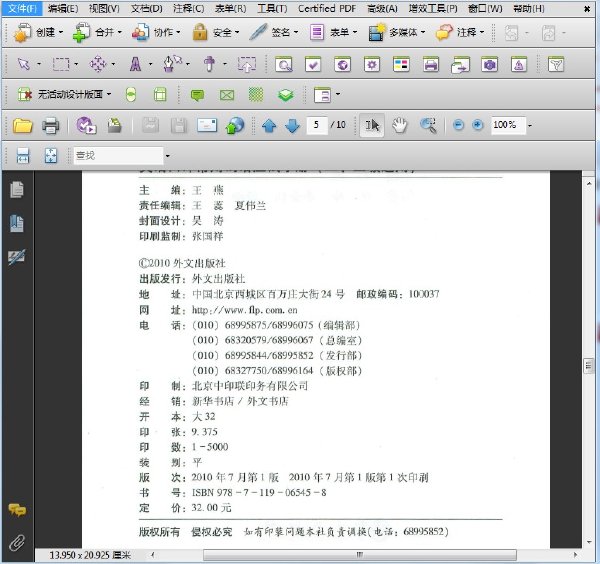Click the 创建 toolbar button
Screen dimensions: 600x564
tap(34, 33)
